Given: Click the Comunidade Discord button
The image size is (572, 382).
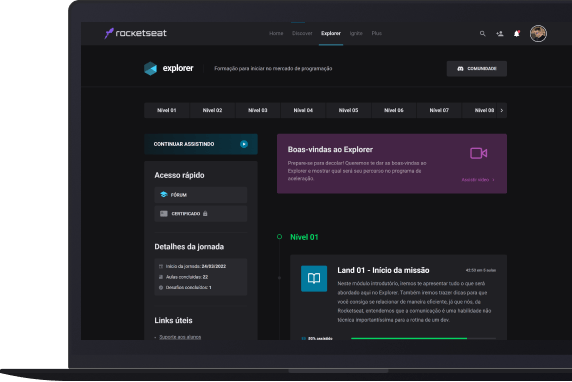Looking at the screenshot, I should coord(476,69).
